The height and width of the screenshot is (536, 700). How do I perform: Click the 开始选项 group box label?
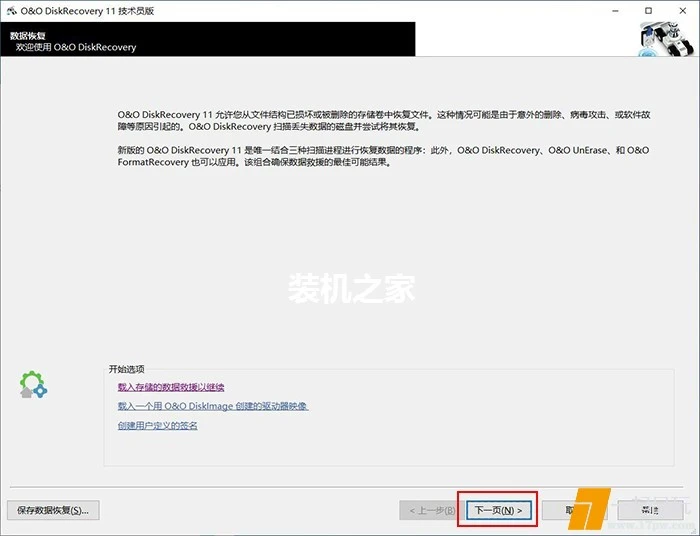(126, 369)
